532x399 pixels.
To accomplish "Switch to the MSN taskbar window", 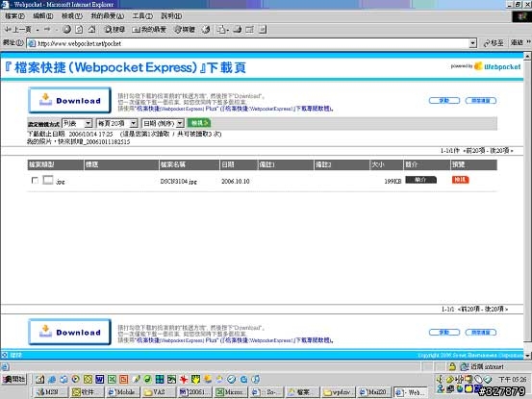I will [51, 392].
